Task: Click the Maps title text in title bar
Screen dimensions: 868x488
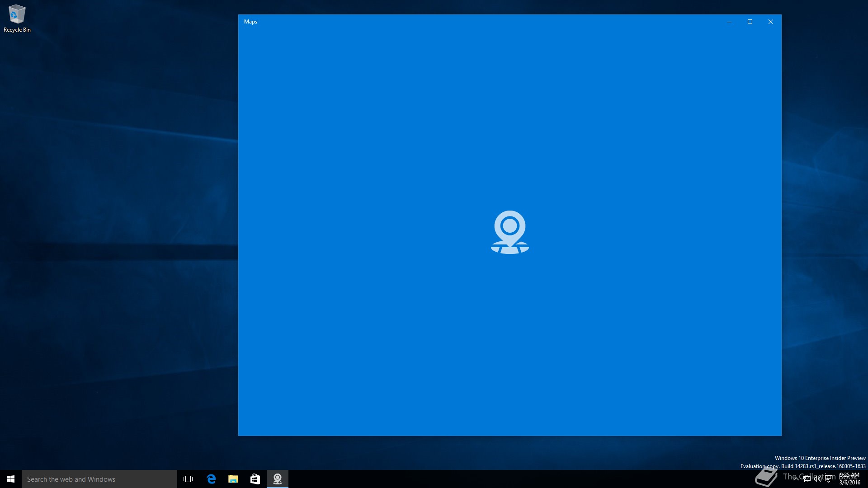Action: click(250, 22)
